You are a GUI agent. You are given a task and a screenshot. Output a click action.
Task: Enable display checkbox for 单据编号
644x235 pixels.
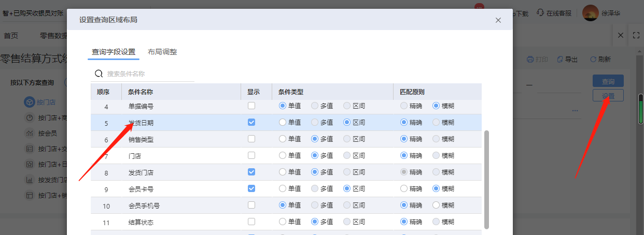[x=251, y=106]
